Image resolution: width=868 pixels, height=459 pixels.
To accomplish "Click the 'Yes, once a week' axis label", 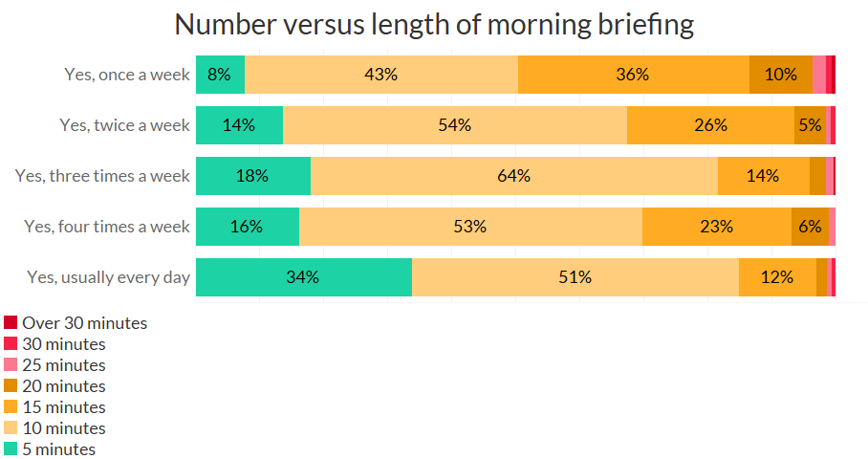I will pyautogui.click(x=127, y=75).
